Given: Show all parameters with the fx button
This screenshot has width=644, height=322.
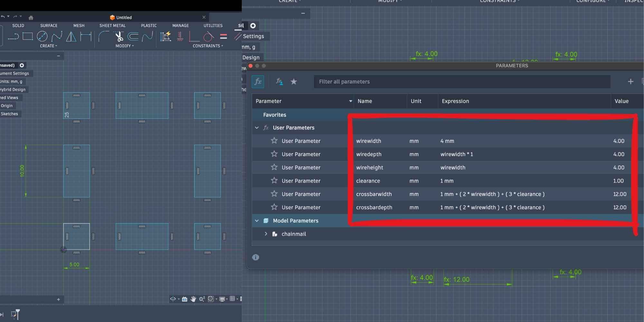Looking at the screenshot, I should [258, 82].
